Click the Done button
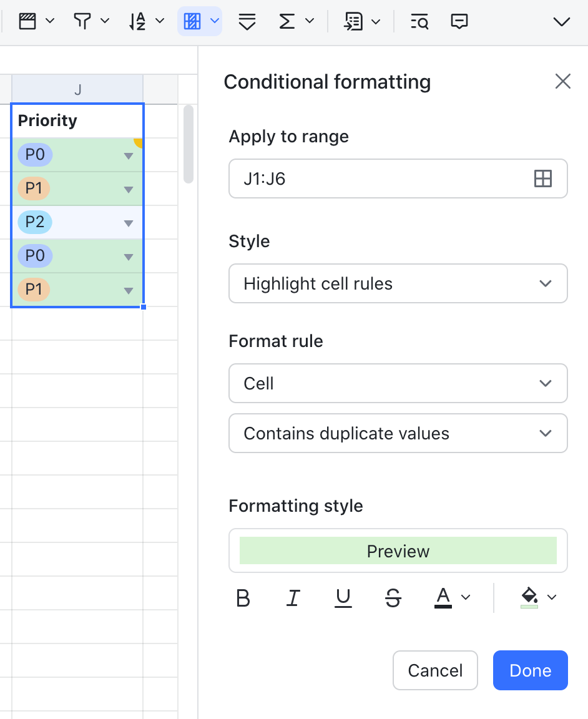This screenshot has width=588, height=719. tap(530, 670)
